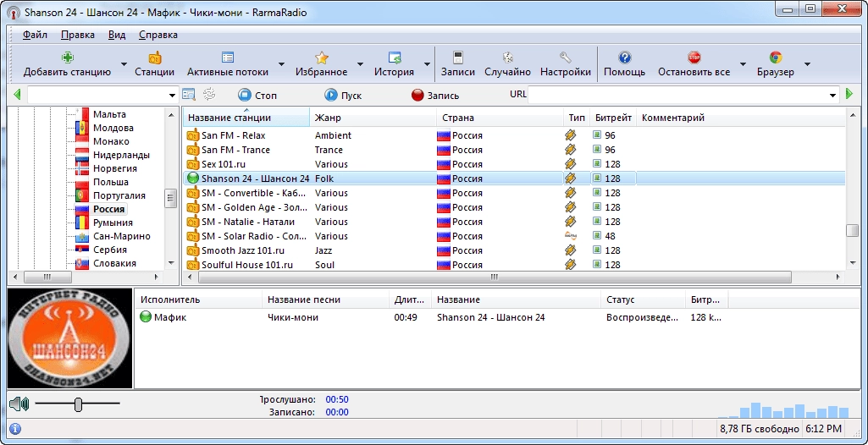
Task: Click the Стоп button
Action: coord(258,95)
